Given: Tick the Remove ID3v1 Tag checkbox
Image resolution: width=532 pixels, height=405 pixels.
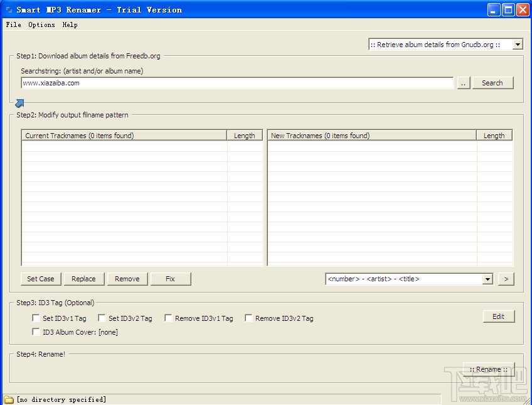Looking at the screenshot, I should tap(168, 318).
